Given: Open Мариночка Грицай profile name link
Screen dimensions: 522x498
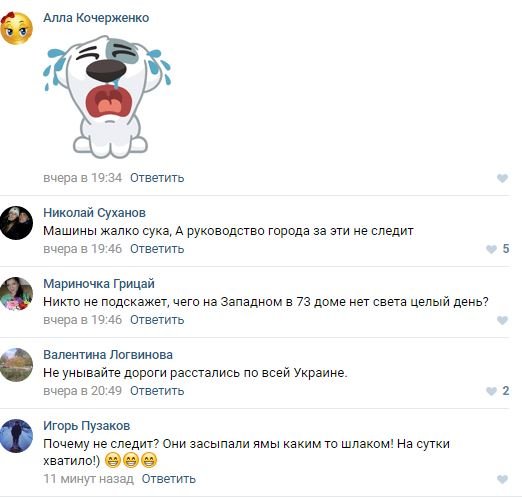Looking at the screenshot, I should coord(99,284).
